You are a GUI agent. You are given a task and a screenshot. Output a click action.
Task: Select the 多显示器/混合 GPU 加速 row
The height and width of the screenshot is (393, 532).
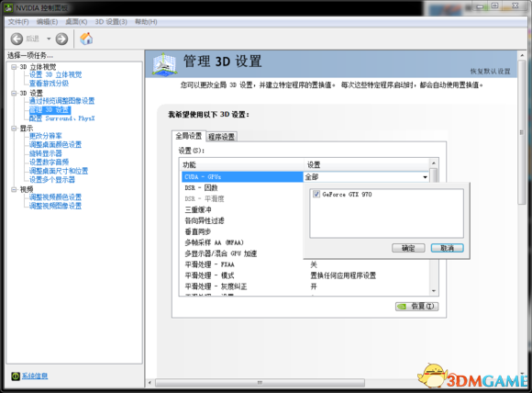(x=242, y=253)
